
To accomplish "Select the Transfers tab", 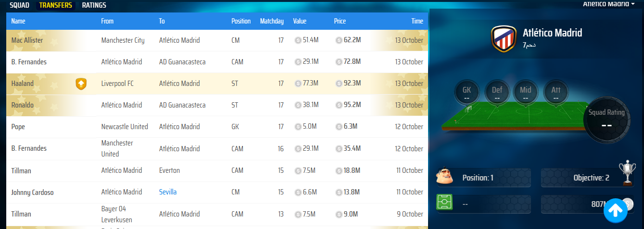I will (x=56, y=5).
